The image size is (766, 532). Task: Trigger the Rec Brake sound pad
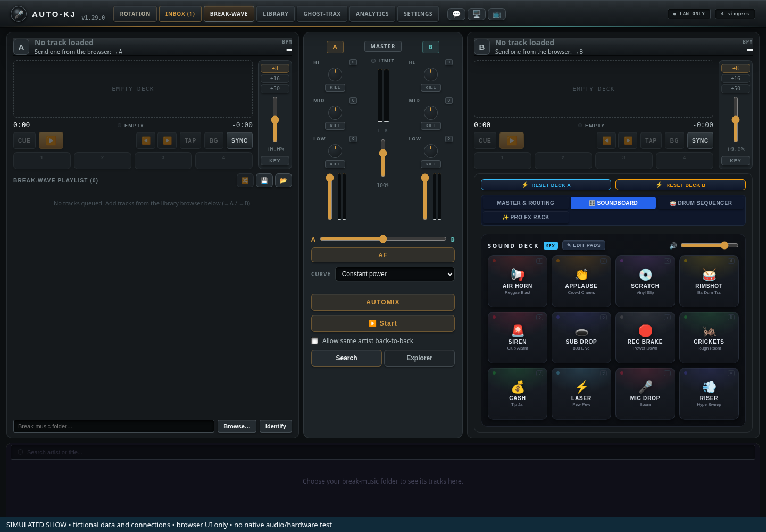coord(645,337)
